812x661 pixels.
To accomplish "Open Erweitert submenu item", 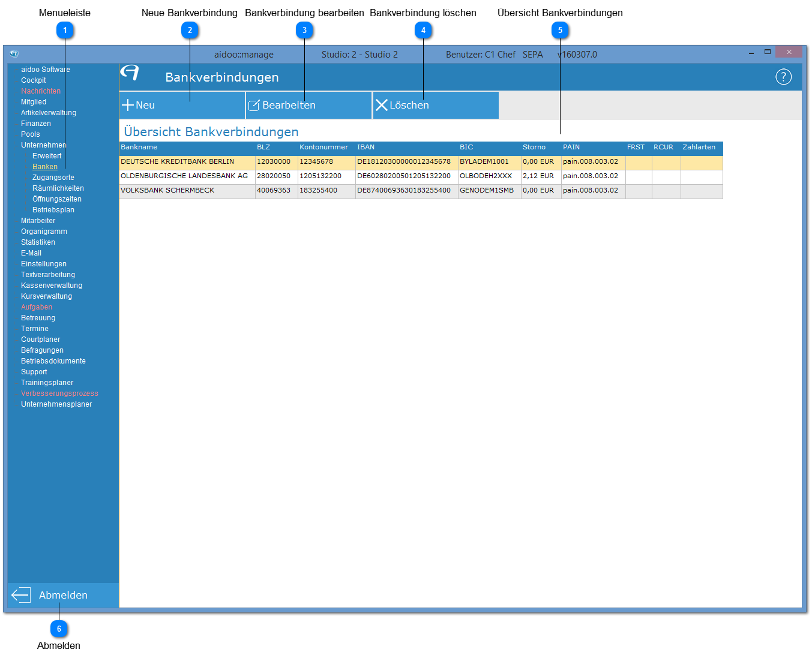I will pos(47,156).
